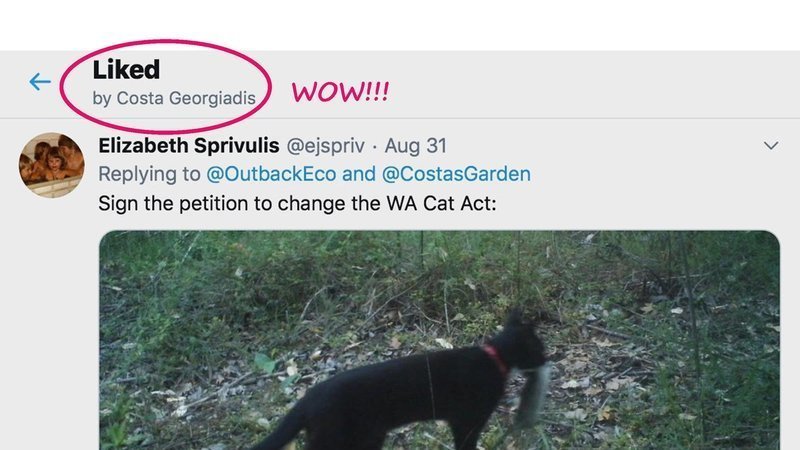Click the word 'and' between the mentions
This screenshot has width=800, height=450.
click(x=359, y=174)
